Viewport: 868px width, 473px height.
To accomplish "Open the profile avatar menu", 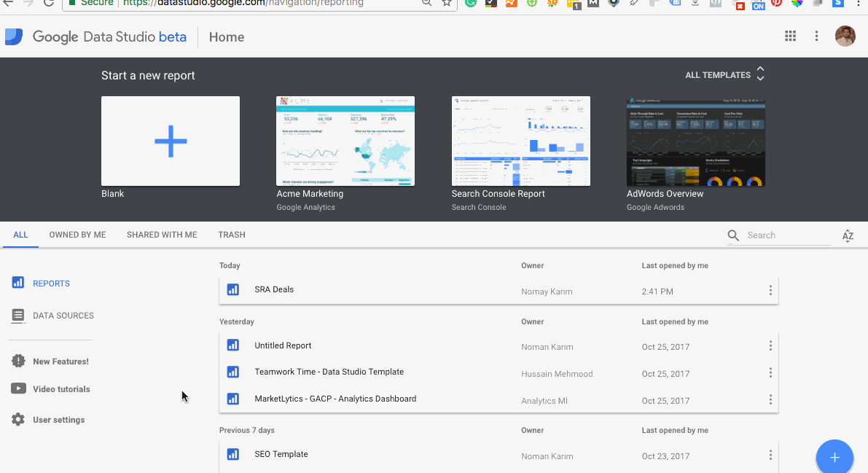I will [x=845, y=35].
